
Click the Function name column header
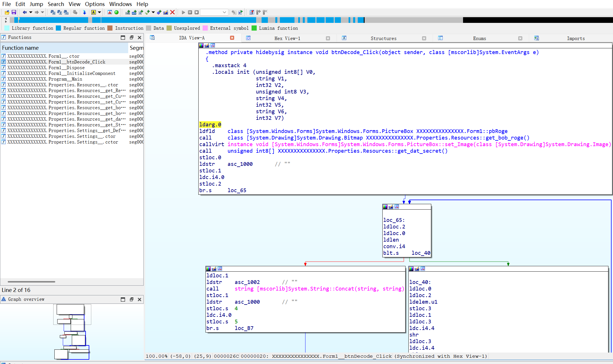[64, 48]
